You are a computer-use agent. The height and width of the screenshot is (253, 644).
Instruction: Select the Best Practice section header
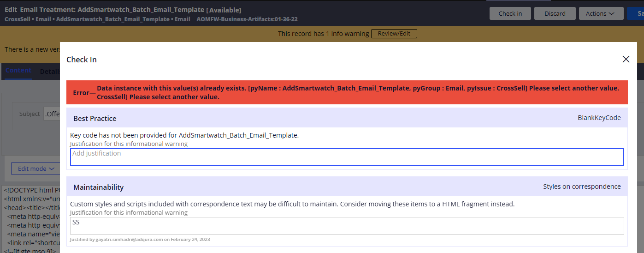pos(95,118)
